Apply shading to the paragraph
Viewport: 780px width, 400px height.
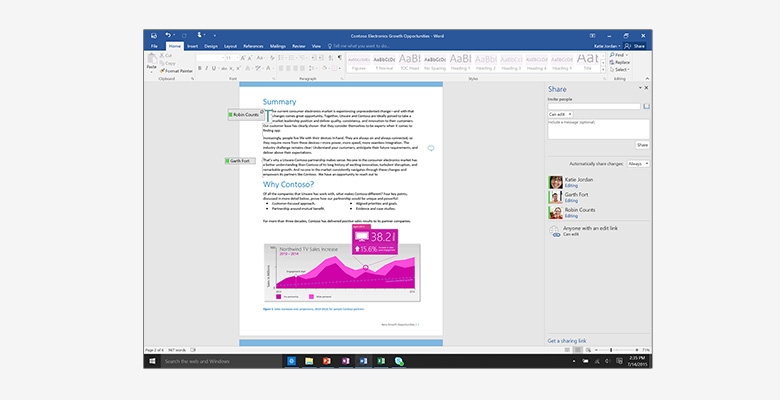pos(324,68)
